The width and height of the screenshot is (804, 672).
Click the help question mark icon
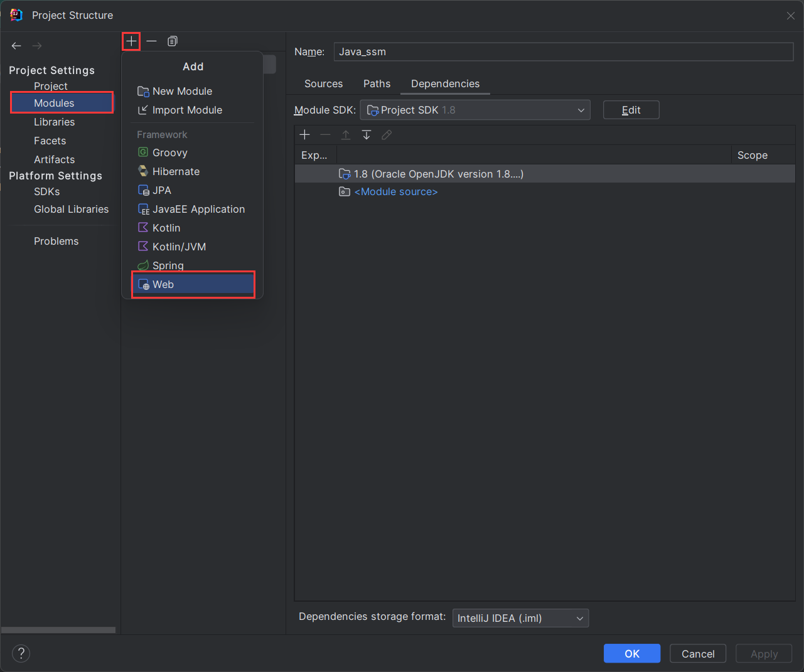[x=21, y=653]
